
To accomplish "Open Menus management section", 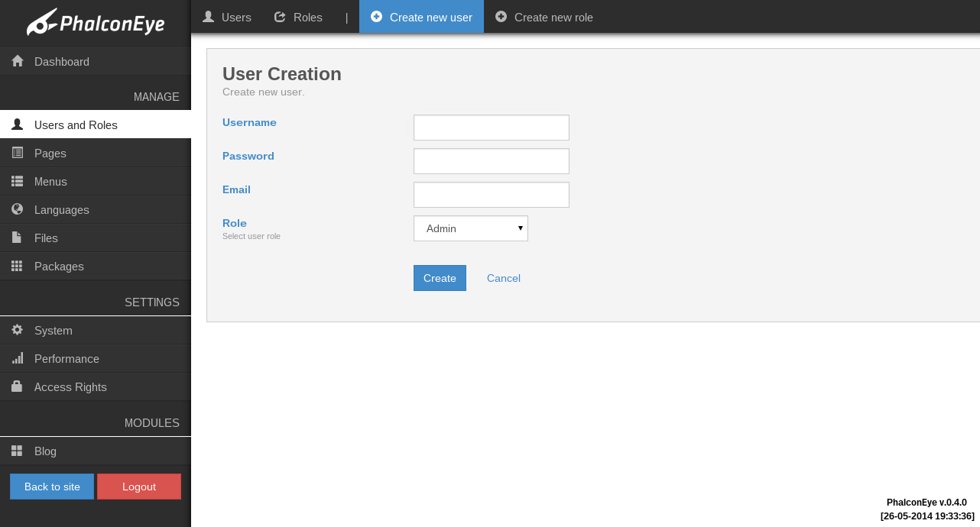I will click(x=96, y=181).
